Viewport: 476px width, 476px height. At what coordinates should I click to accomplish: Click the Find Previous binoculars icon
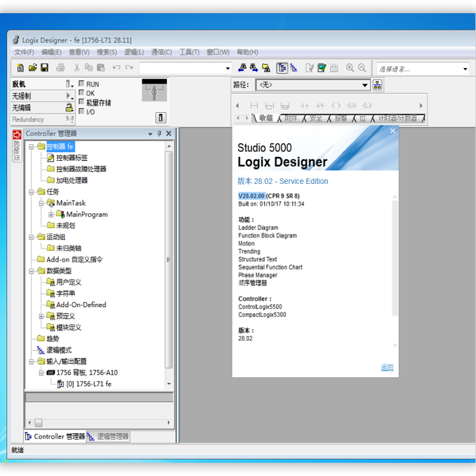click(242, 68)
